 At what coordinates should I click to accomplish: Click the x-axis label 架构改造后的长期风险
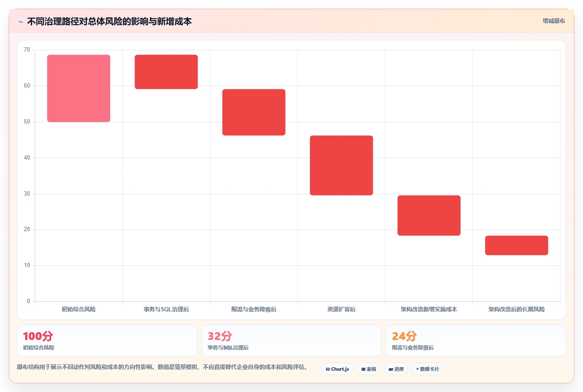point(516,309)
